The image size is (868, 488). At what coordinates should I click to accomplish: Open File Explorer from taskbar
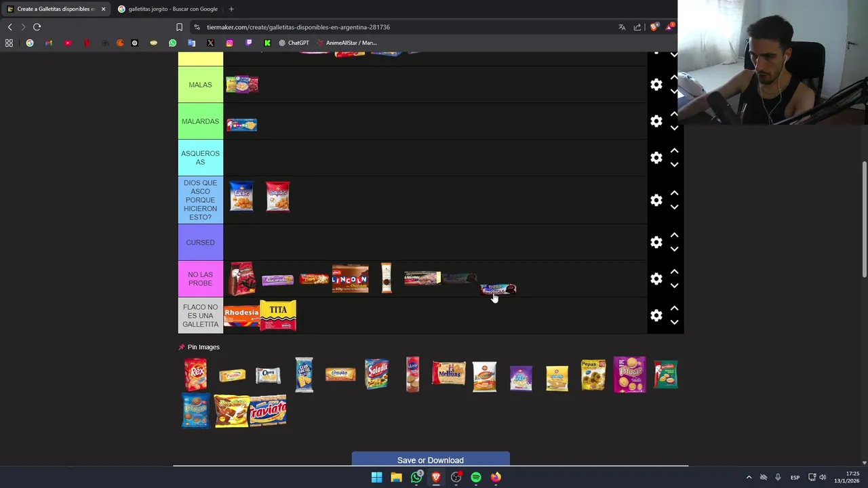[x=396, y=477]
